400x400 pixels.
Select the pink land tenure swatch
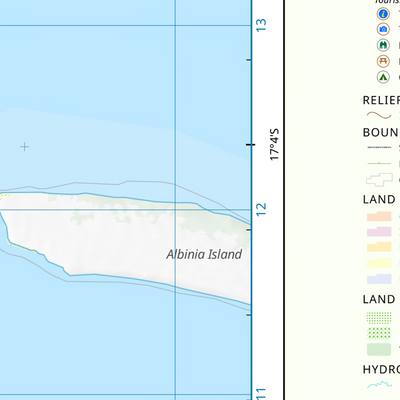pyautogui.click(x=379, y=232)
